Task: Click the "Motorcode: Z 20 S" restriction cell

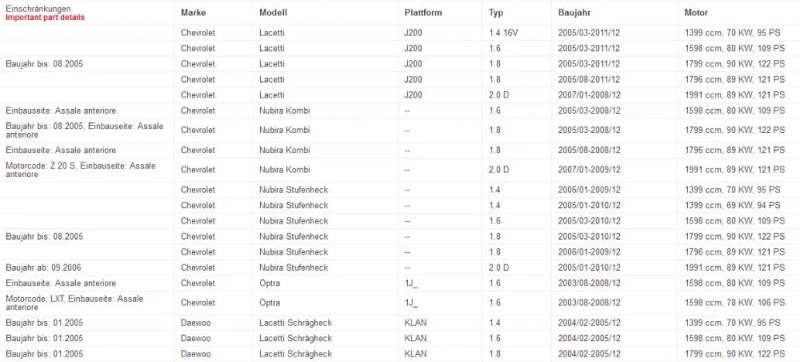Action: tap(81, 170)
